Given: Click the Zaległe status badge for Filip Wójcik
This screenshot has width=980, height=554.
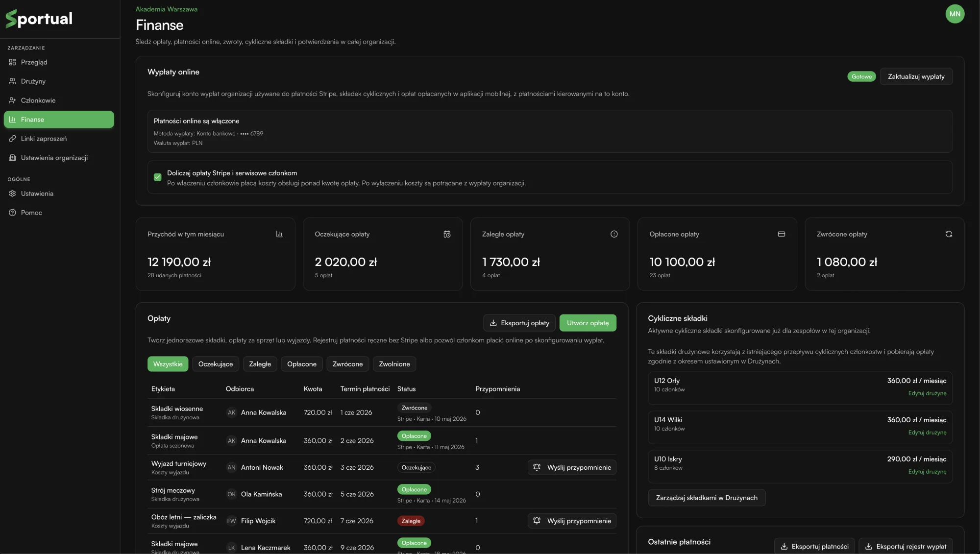Looking at the screenshot, I should click(x=411, y=521).
